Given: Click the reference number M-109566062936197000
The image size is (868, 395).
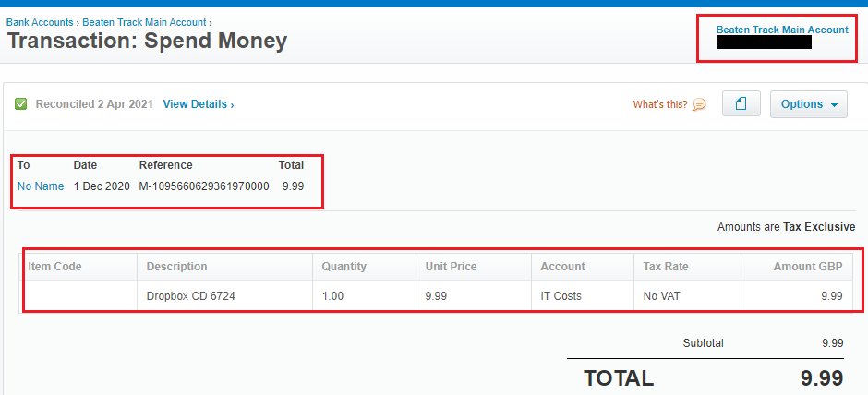Looking at the screenshot, I should [204, 186].
